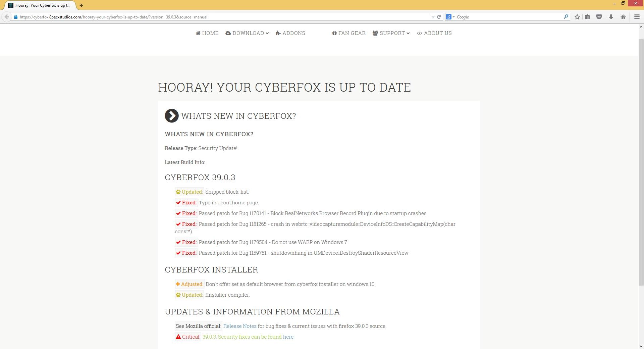Open the ABOUT US navigation item
This screenshot has height=349, width=644.
(434, 33)
